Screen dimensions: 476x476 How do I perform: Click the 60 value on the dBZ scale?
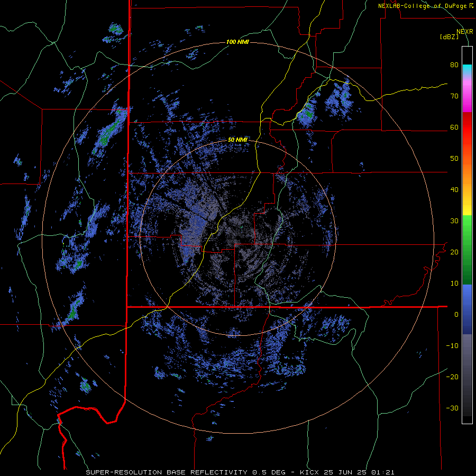coord(454,127)
